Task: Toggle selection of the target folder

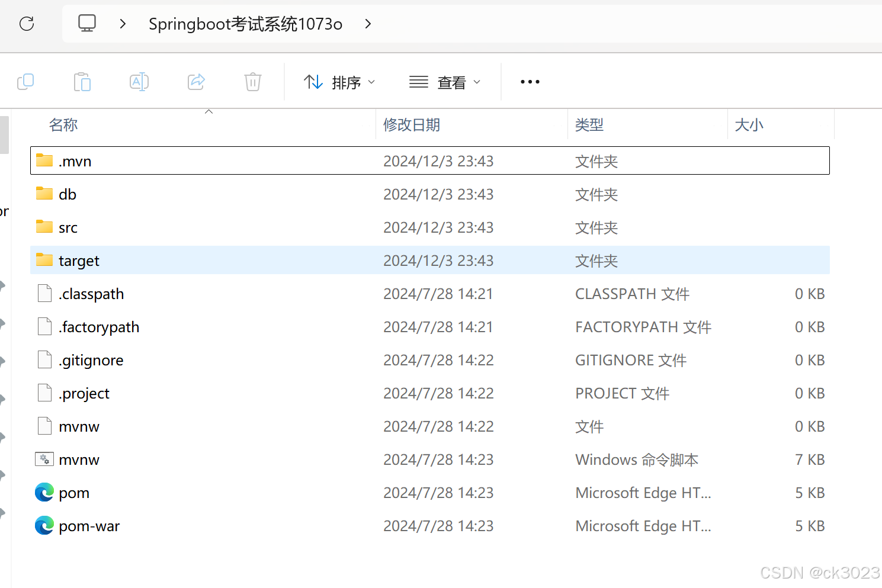Action: tap(78, 260)
